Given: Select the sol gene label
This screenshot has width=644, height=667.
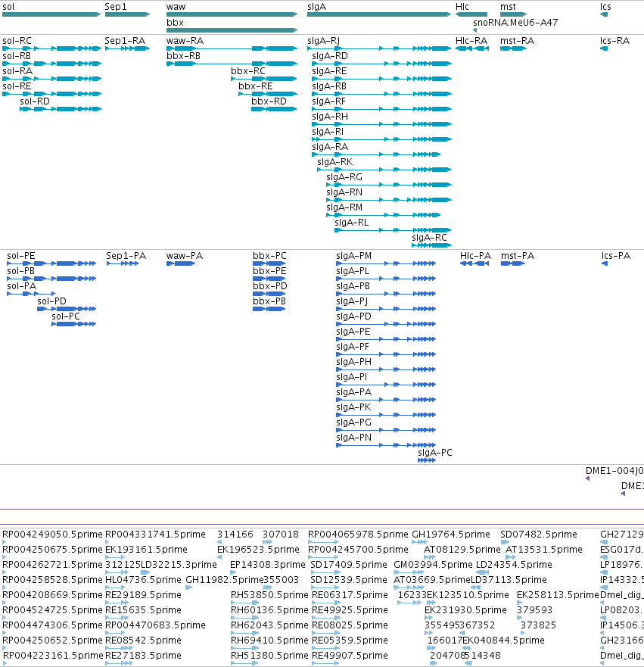Looking at the screenshot, I should pos(8,7).
